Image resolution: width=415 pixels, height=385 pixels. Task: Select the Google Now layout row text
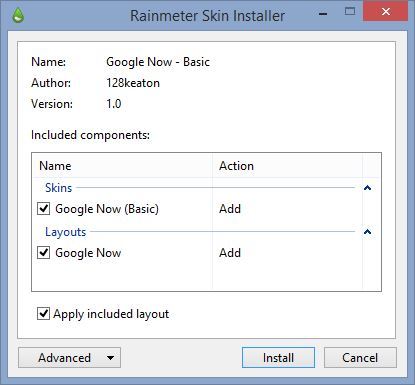point(88,253)
